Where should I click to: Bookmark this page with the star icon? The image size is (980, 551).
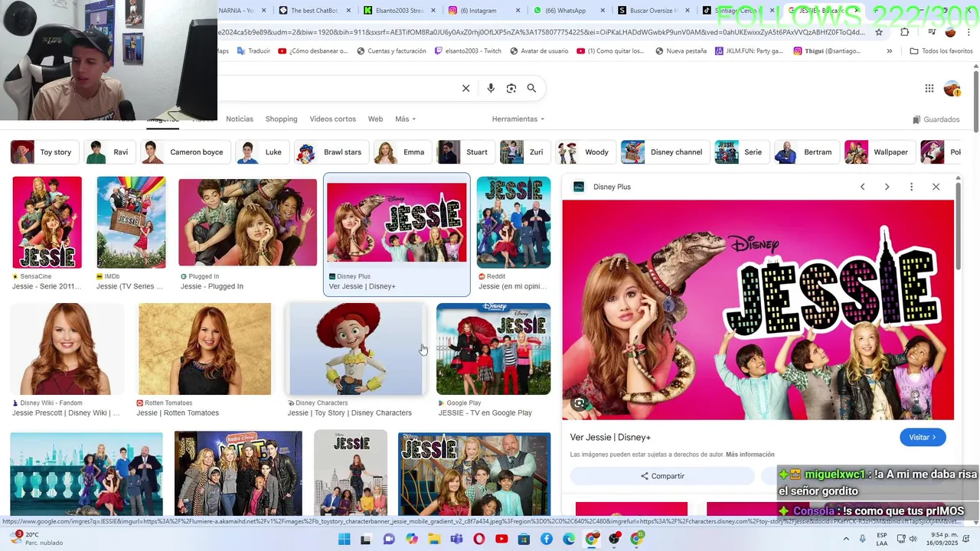[879, 32]
